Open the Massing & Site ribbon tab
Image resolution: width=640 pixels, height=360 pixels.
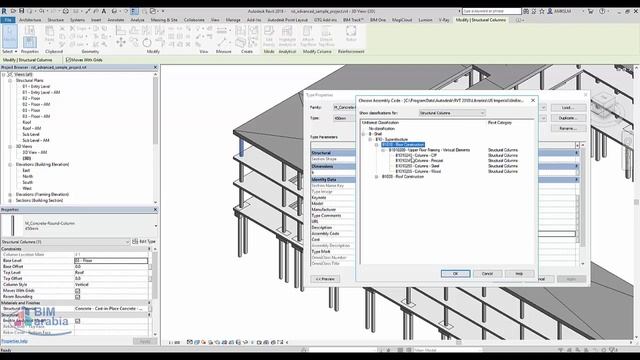pos(164,20)
